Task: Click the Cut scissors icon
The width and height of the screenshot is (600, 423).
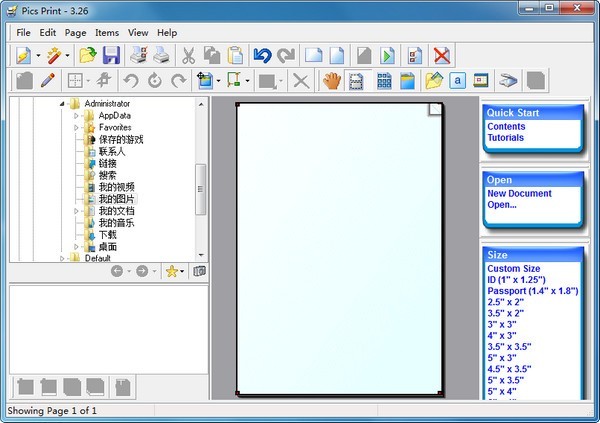Action: (188, 56)
